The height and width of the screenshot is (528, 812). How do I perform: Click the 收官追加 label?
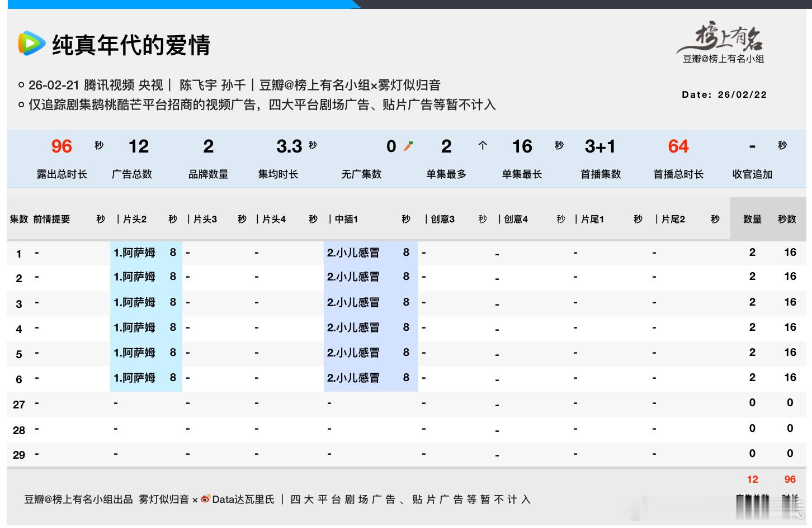pos(753,174)
